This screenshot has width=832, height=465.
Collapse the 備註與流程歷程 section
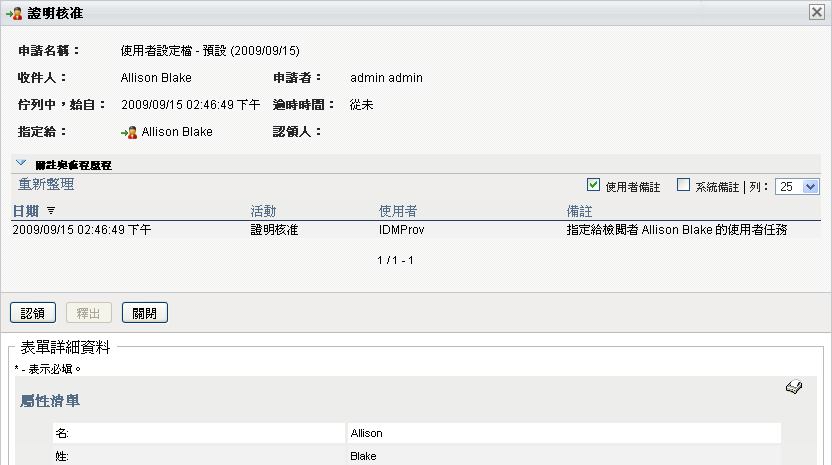(x=21, y=162)
